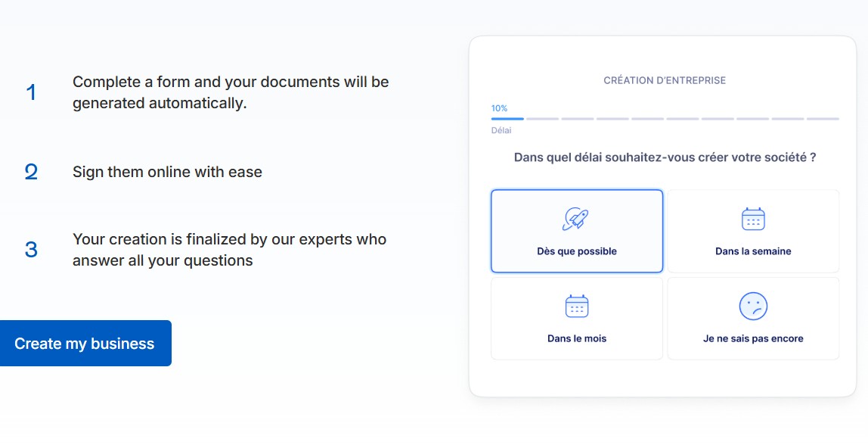Image resolution: width=868 pixels, height=445 pixels.
Task: Click the last grey progress bar segment
Action: (822, 119)
